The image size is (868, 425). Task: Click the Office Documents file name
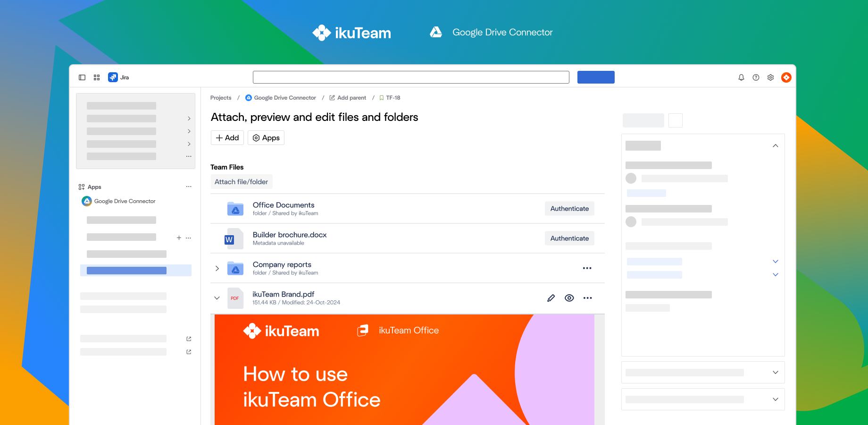tap(284, 205)
